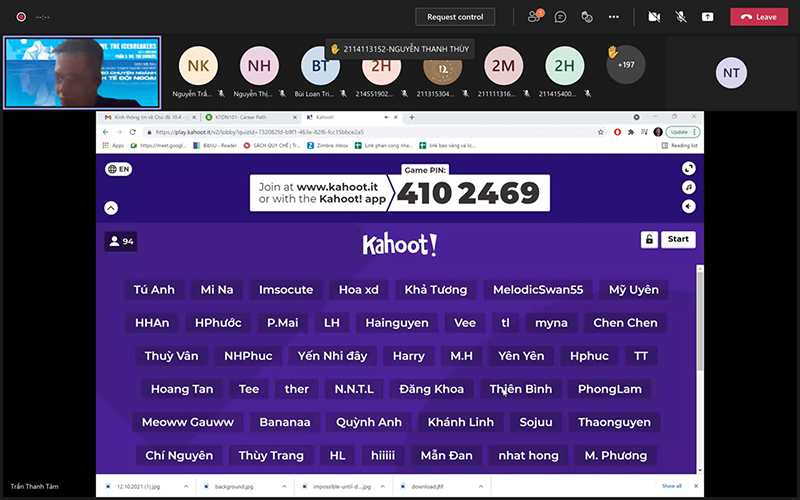Switch to the Gmail browser tab

(x=150, y=117)
